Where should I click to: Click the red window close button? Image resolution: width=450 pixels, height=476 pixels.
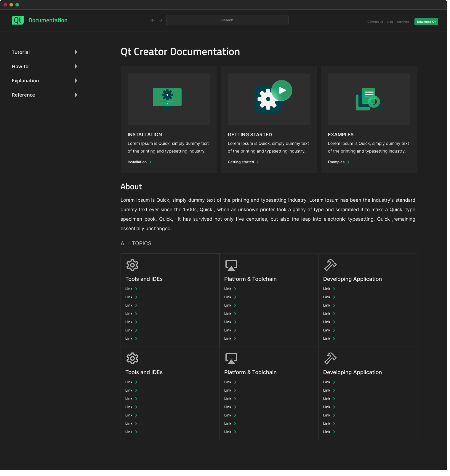click(5, 5)
